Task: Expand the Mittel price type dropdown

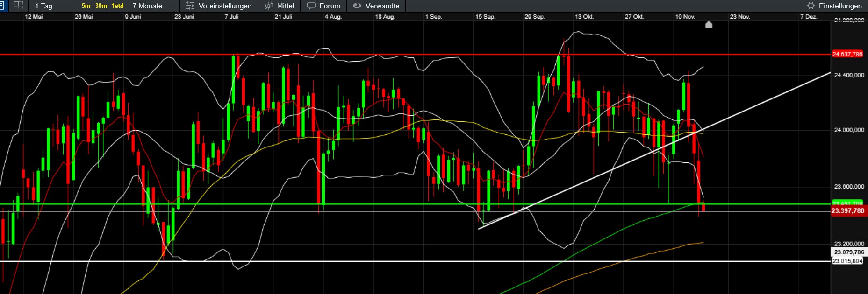Action: coord(285,6)
